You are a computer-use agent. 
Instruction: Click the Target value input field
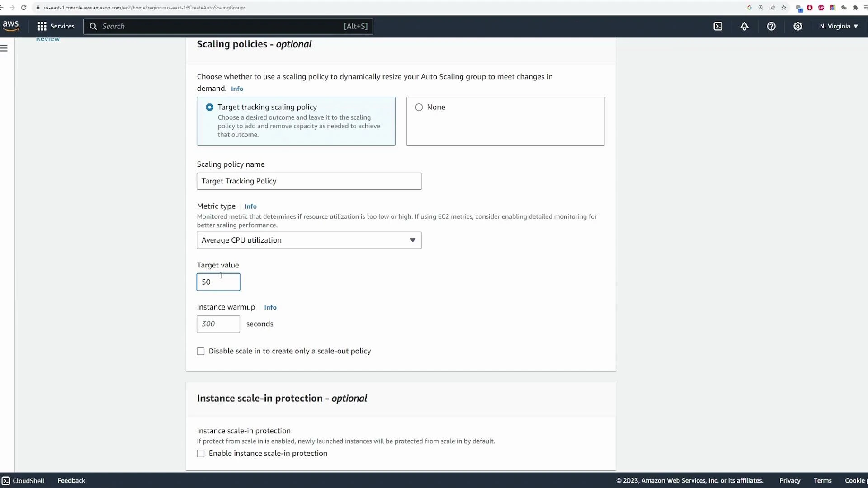click(x=218, y=282)
